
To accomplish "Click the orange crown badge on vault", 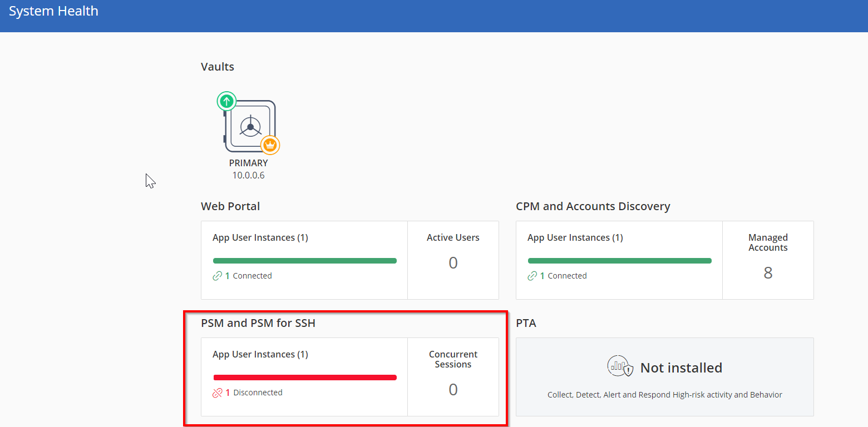I will 270,145.
